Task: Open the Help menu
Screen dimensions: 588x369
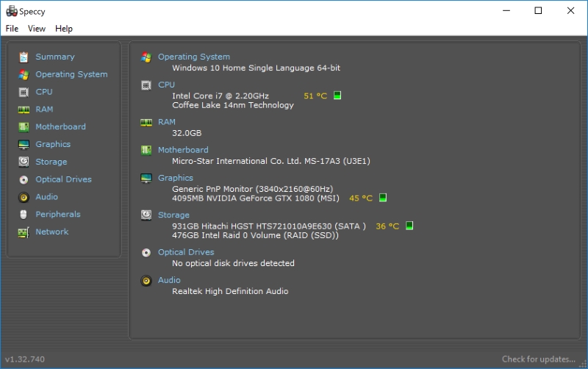Action: click(64, 29)
